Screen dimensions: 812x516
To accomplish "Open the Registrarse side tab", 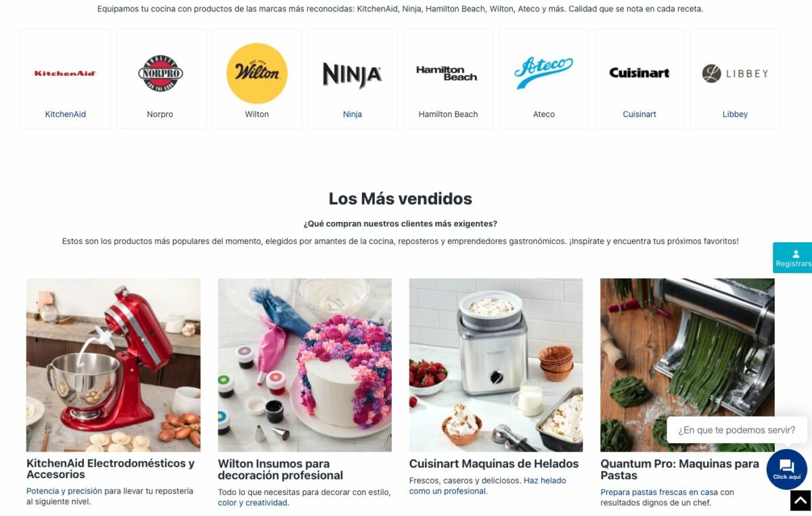I will (x=792, y=258).
